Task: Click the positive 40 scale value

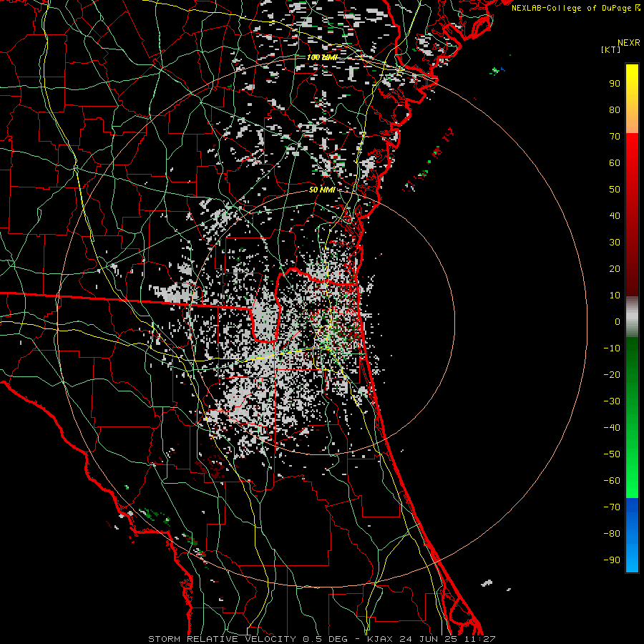Action: coord(615,216)
